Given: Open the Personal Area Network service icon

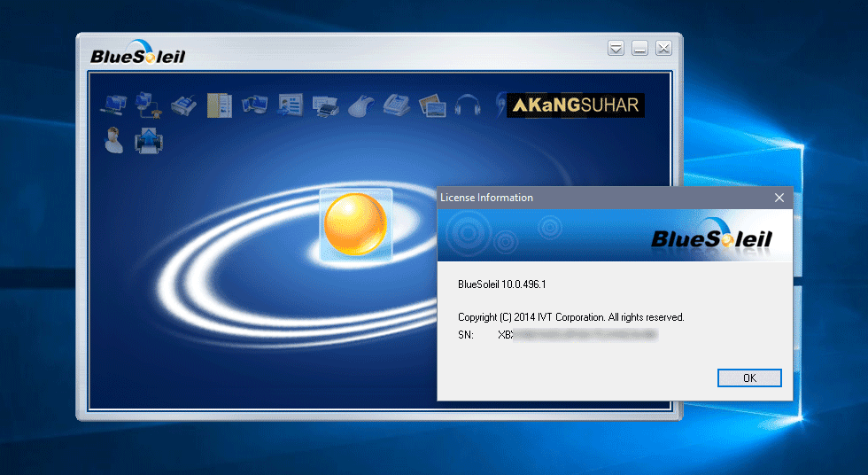Looking at the screenshot, I should (x=113, y=105).
